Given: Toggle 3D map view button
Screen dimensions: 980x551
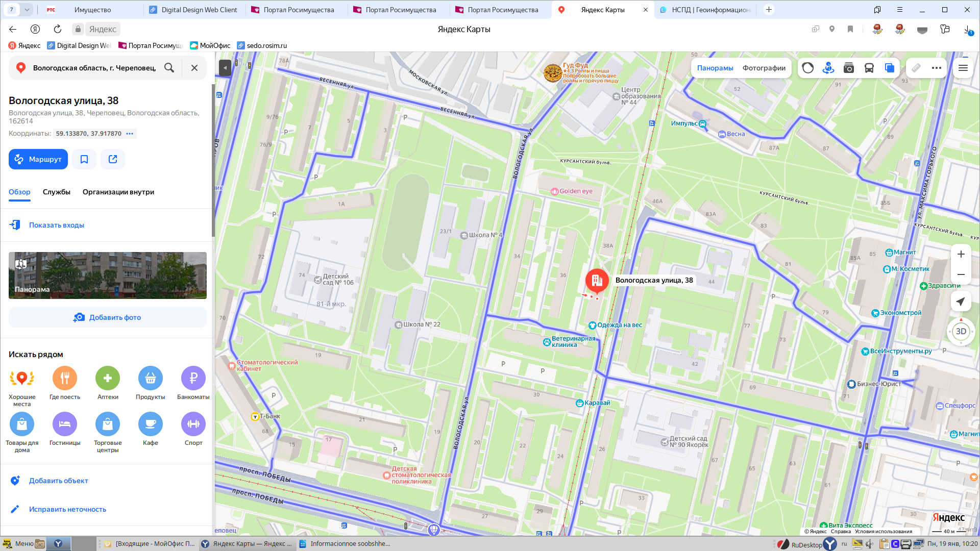Looking at the screenshot, I should [961, 331].
